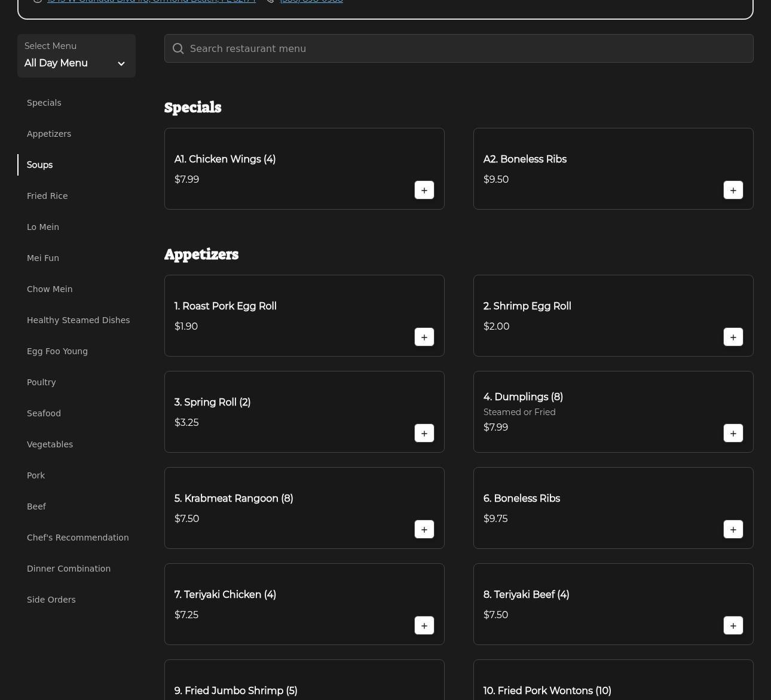Screen dimensions: 771x700
Task: Jump to Soups category
Action: (x=39, y=165)
